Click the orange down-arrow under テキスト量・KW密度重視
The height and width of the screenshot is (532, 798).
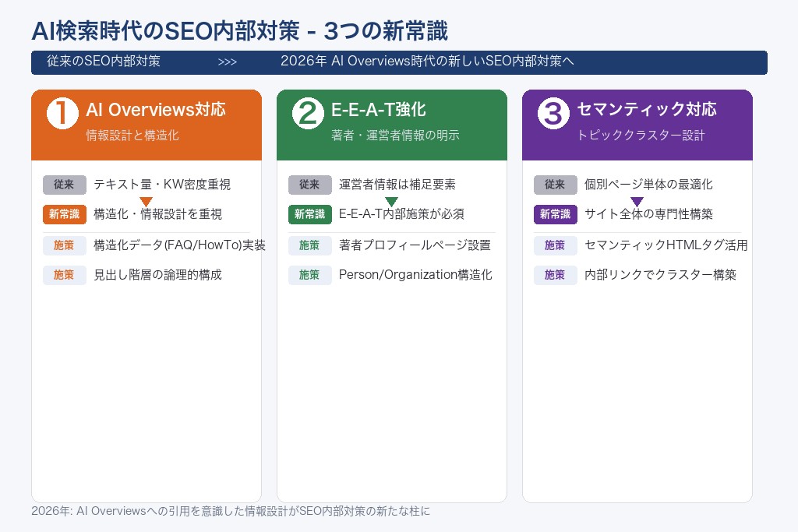tap(147, 200)
